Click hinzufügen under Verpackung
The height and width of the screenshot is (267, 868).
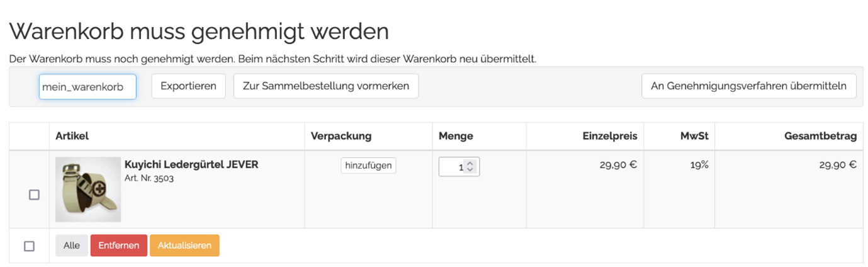(x=368, y=166)
